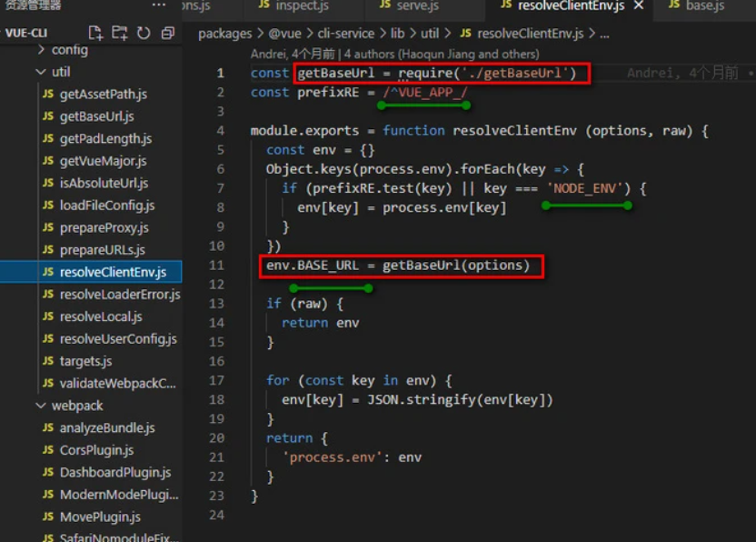Open validateWebpackC... file in tree
This screenshot has width=756, height=542.
coord(117,383)
